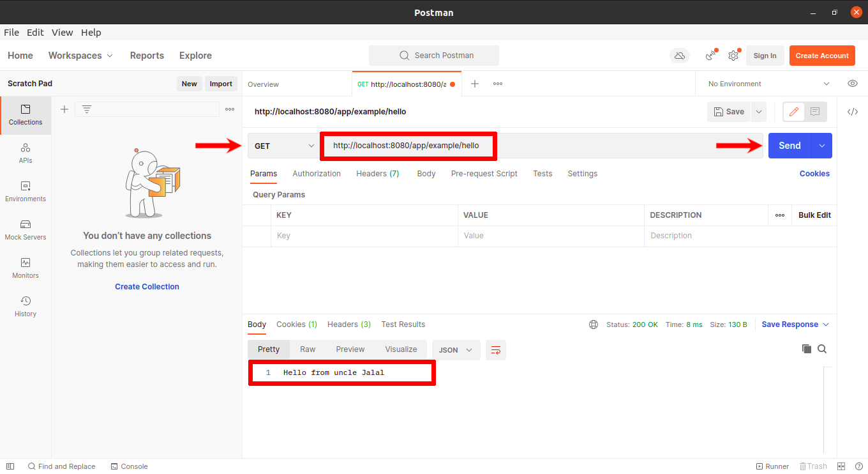Open the Environments sidebar panel

[26, 192]
